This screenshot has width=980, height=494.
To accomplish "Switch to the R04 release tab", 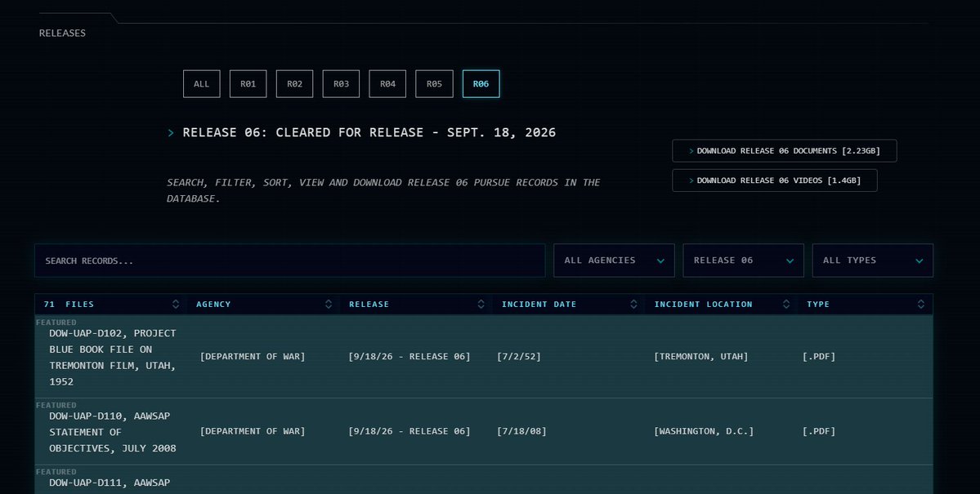I will click(387, 83).
